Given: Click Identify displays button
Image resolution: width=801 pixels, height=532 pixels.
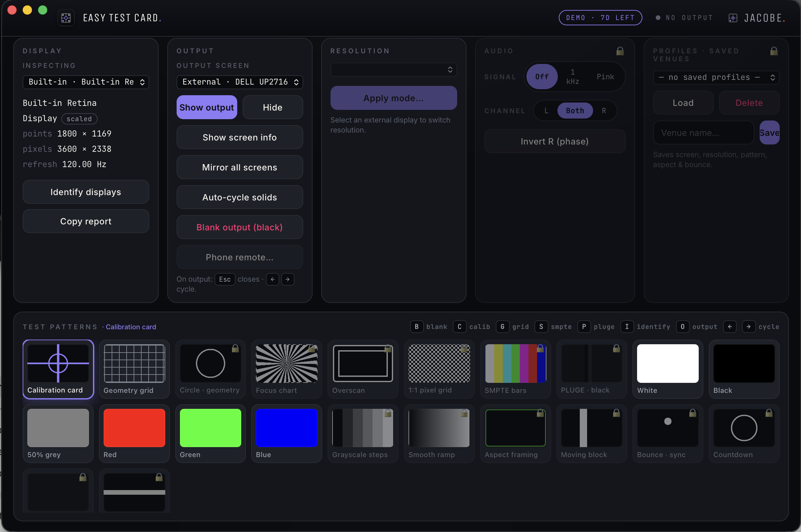Looking at the screenshot, I should tap(86, 192).
